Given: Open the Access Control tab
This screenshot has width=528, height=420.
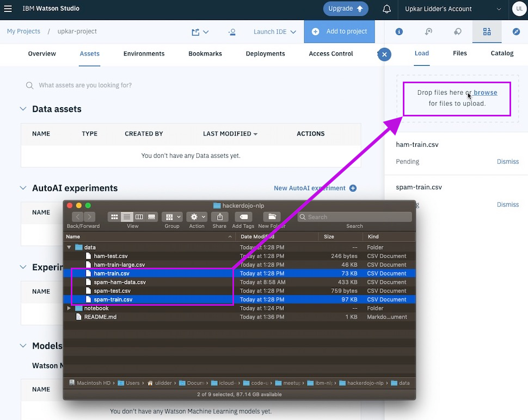Looking at the screenshot, I should point(330,53).
